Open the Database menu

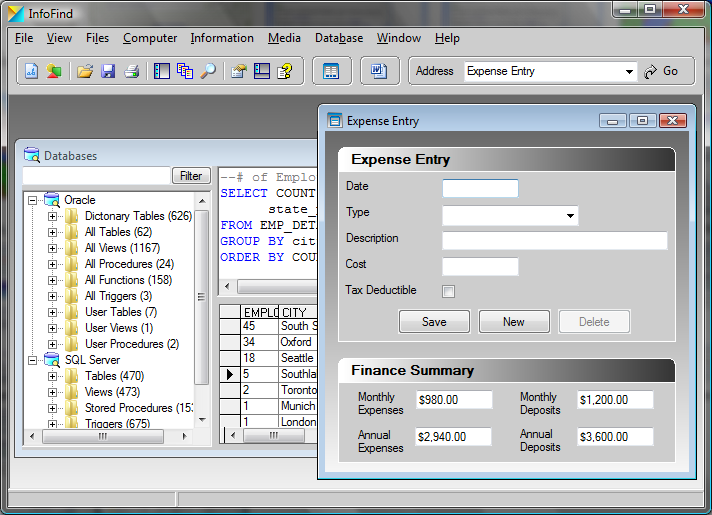point(339,38)
